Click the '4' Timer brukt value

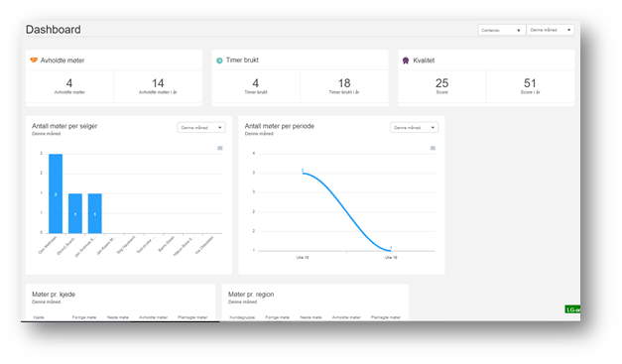256,83
